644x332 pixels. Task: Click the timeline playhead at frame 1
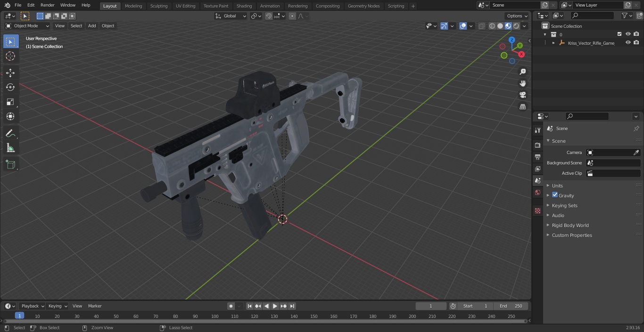(19, 316)
